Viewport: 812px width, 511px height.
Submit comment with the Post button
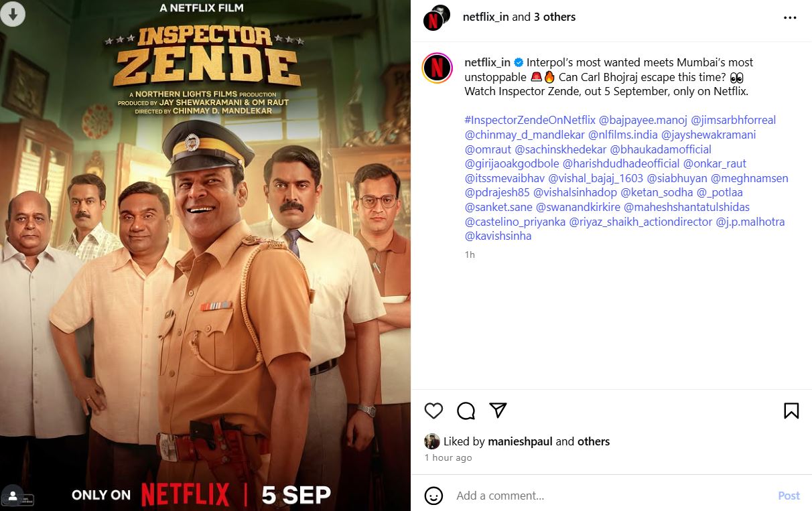(789, 496)
